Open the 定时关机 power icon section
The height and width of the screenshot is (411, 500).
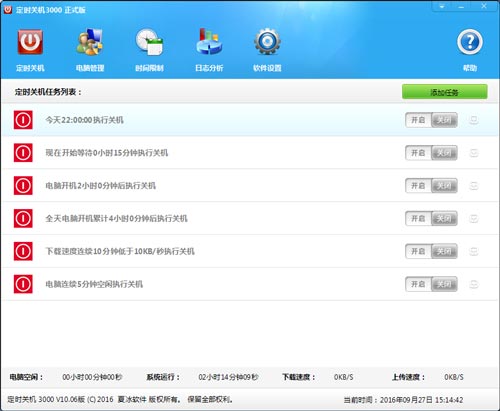pos(30,42)
